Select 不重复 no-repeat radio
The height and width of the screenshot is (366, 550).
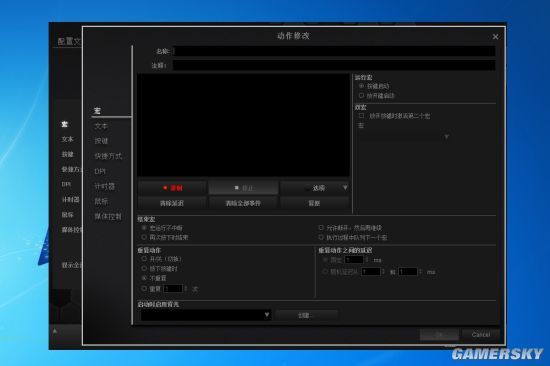(x=144, y=278)
